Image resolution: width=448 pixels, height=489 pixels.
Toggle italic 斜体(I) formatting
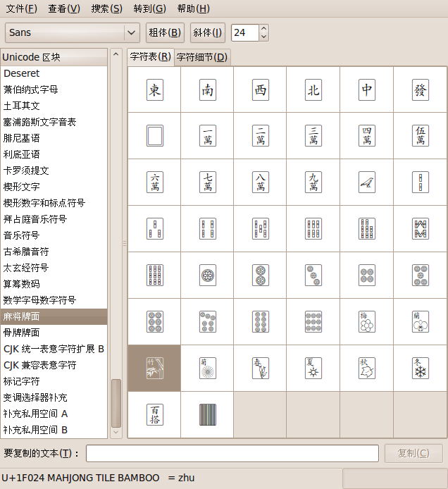click(207, 32)
